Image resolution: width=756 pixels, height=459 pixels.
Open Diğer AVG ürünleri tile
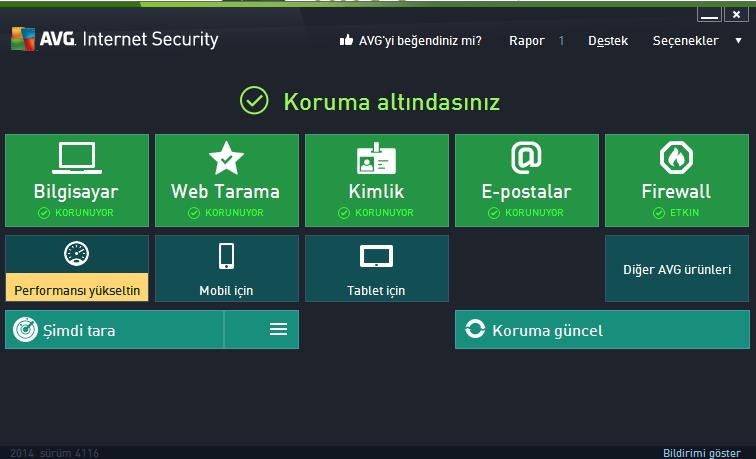point(677,269)
